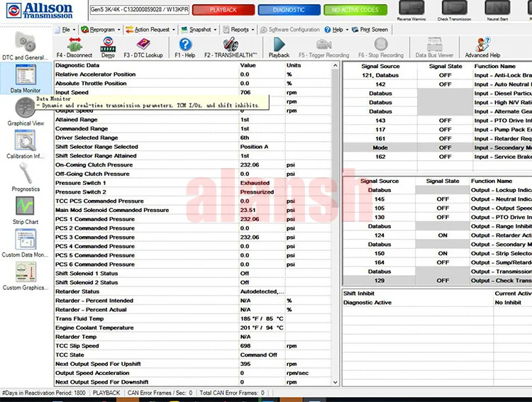The image size is (532, 402).
Task: Open the Help menu
Action: pyautogui.click(x=336, y=30)
